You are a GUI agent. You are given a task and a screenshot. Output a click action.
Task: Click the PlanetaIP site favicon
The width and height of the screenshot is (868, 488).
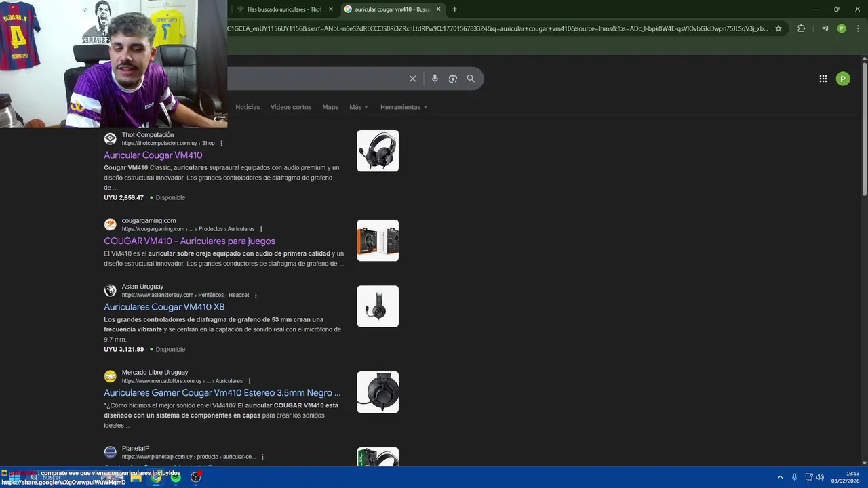(110, 452)
